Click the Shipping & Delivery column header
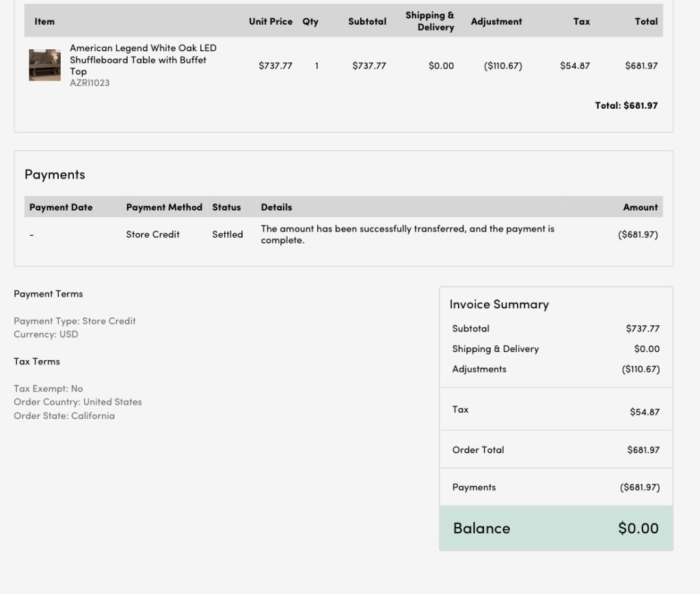Viewport: 700px width, 594px height. tap(429, 21)
